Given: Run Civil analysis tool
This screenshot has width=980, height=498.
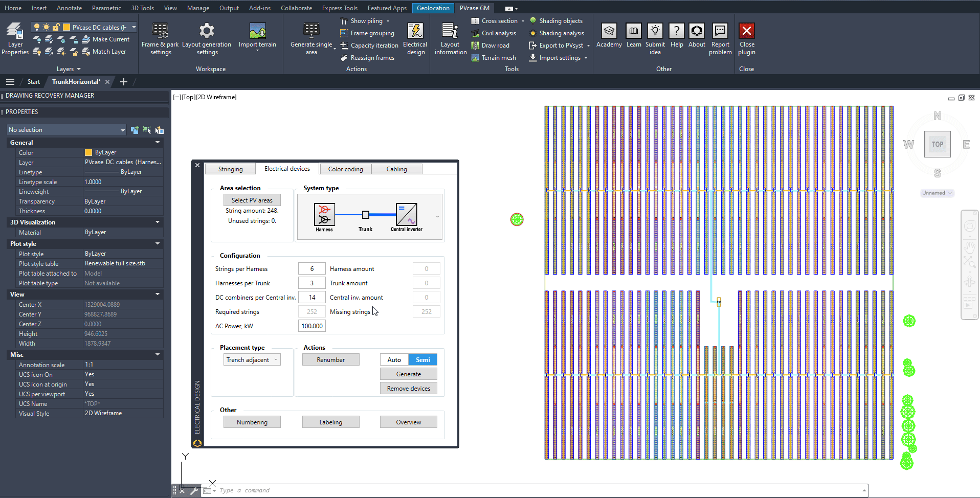Looking at the screenshot, I should [x=494, y=33].
